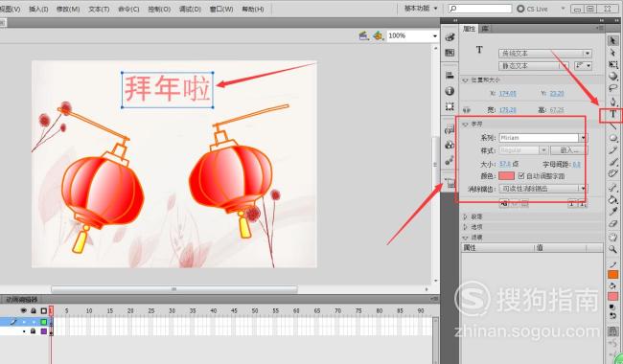This screenshot has width=623, height=364.
Task: Open the 修改(M) menu
Action: pyautogui.click(x=68, y=9)
